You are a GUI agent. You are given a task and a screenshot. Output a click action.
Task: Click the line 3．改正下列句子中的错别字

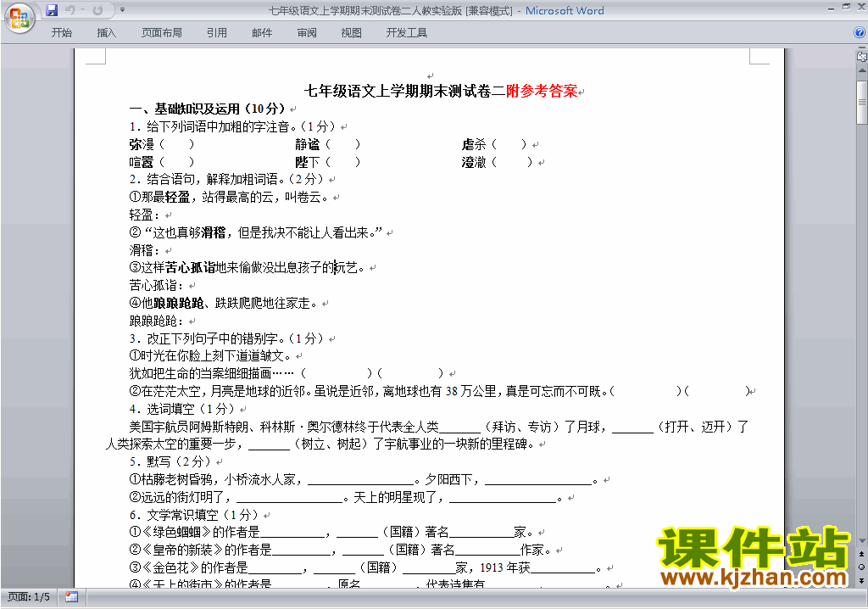coord(227,338)
